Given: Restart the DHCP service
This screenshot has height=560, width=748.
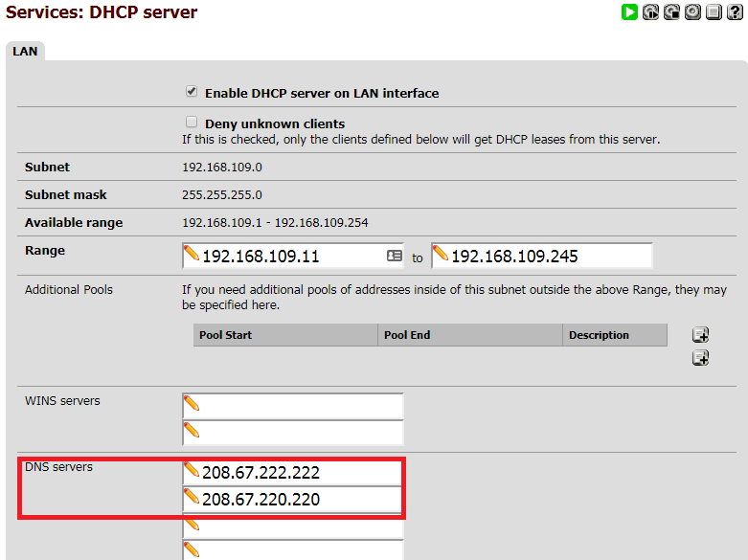Looking at the screenshot, I should click(x=650, y=12).
